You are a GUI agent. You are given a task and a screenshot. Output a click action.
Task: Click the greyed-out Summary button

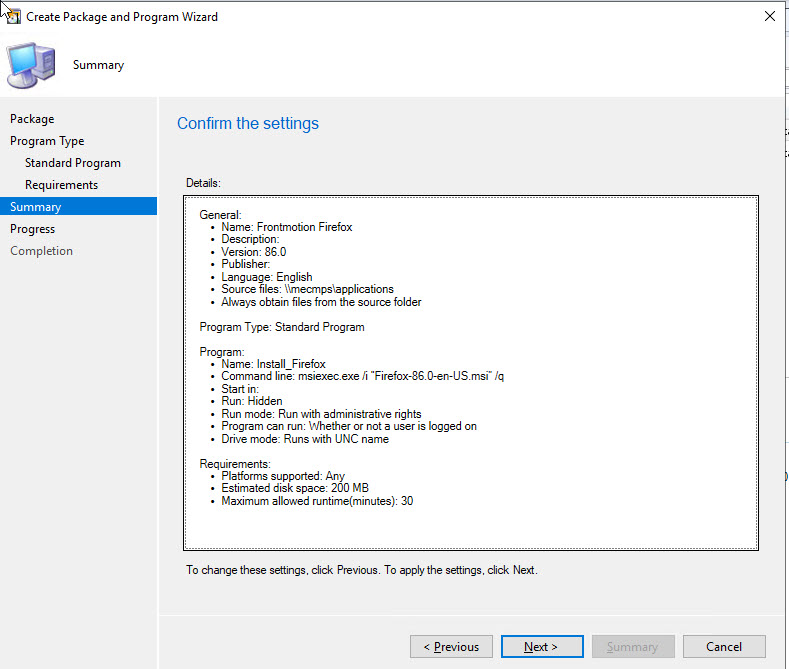pyautogui.click(x=633, y=647)
